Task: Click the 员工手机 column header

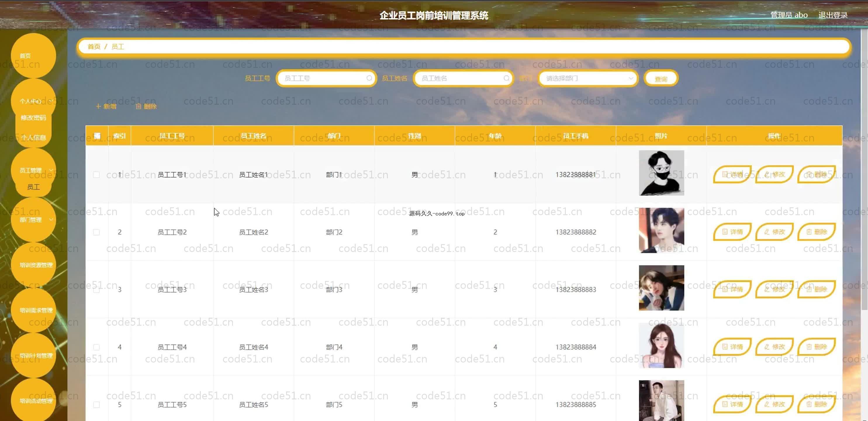Action: 575,135
